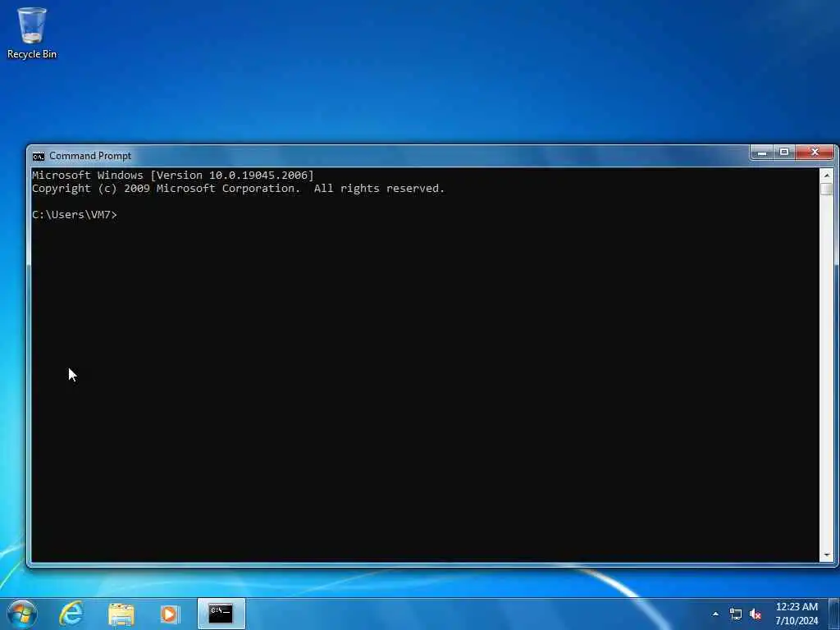This screenshot has width=840, height=630.
Task: Launch Internet Explorer from the taskbar
Action: point(71,614)
